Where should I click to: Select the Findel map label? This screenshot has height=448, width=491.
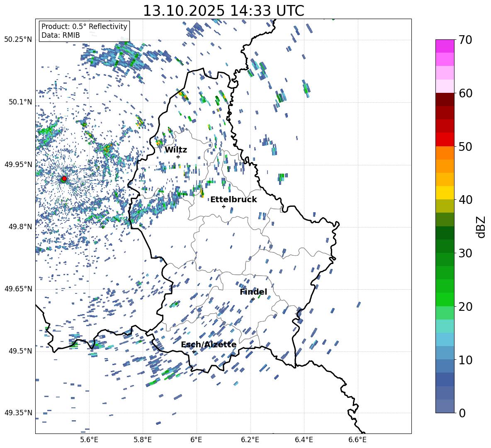[253, 292]
